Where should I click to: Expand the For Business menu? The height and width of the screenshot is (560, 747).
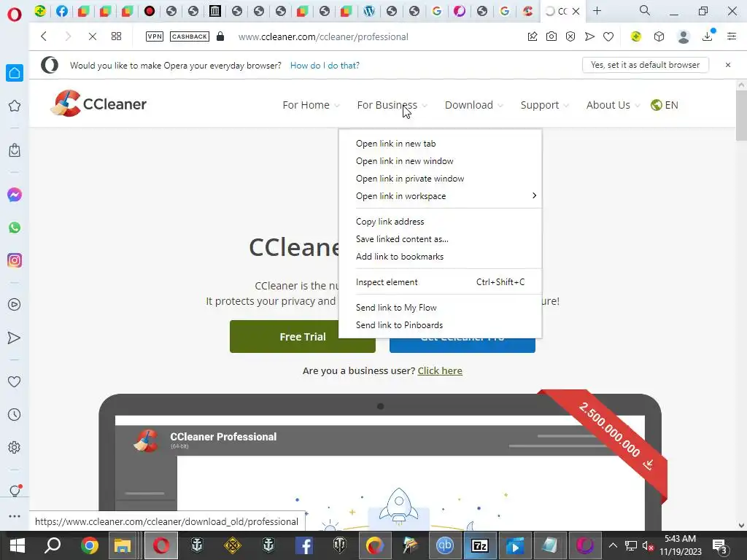392,105
